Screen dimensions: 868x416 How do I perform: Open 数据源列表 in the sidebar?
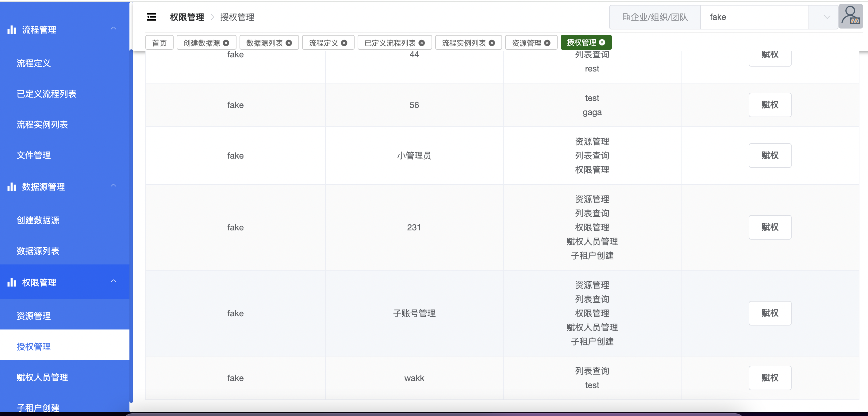click(x=65, y=251)
